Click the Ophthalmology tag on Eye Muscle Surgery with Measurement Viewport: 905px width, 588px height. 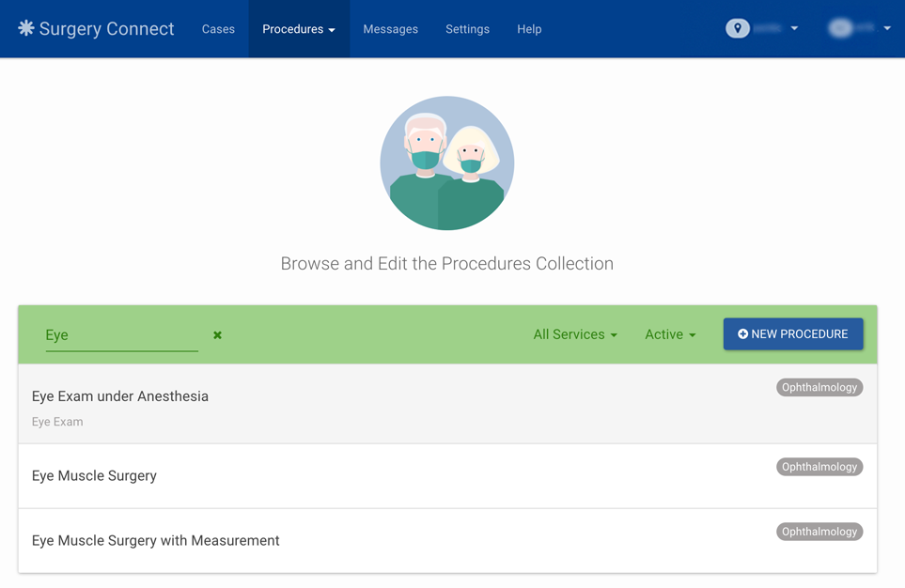(x=819, y=531)
